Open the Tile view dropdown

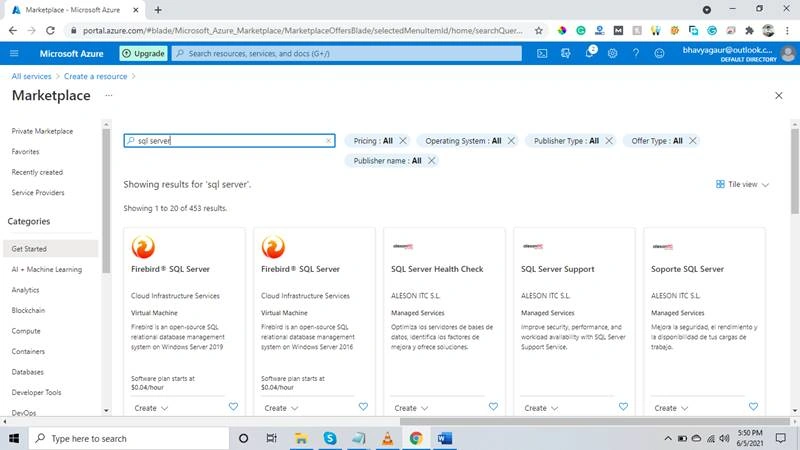(742, 184)
